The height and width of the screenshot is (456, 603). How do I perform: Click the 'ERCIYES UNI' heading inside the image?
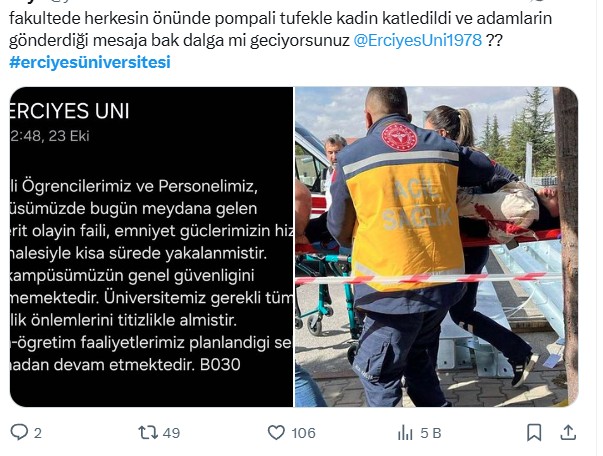tap(70, 111)
